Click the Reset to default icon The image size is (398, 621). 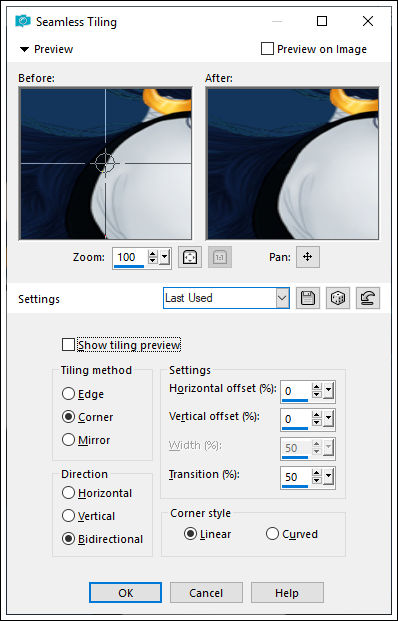click(x=368, y=298)
